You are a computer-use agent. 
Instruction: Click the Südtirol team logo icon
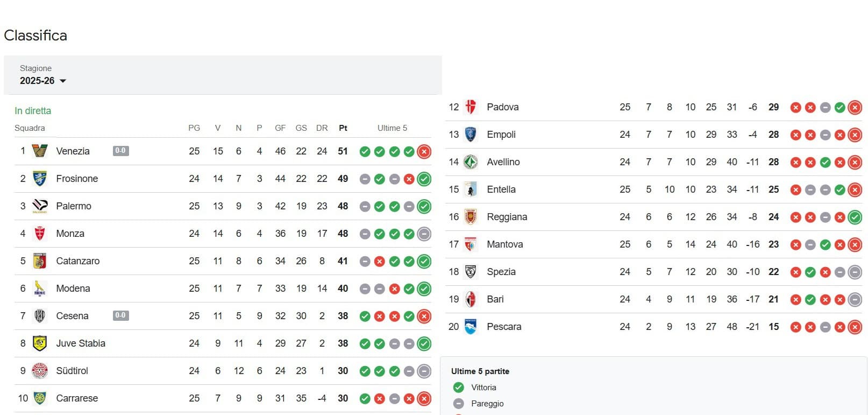coord(40,371)
